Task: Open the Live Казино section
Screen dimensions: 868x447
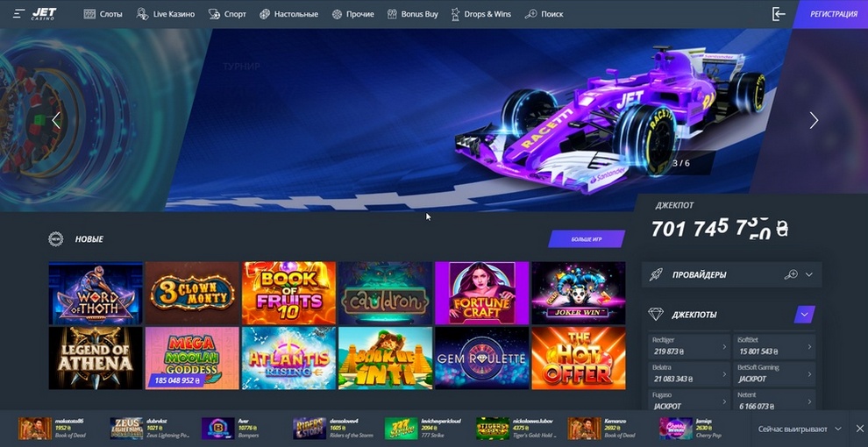Action: click(x=166, y=14)
